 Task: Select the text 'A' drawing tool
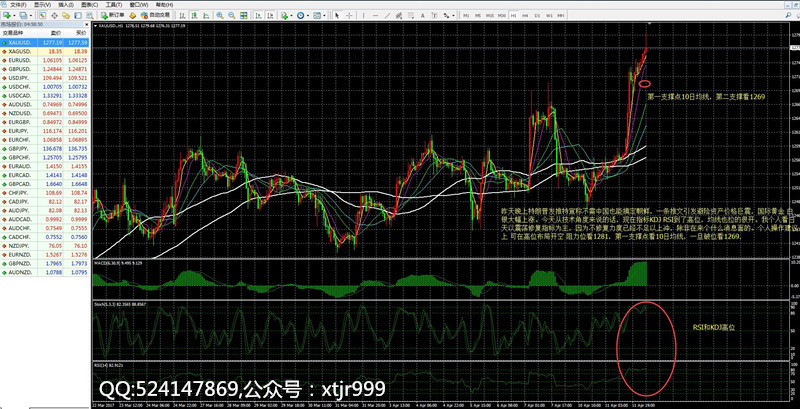click(x=422, y=15)
